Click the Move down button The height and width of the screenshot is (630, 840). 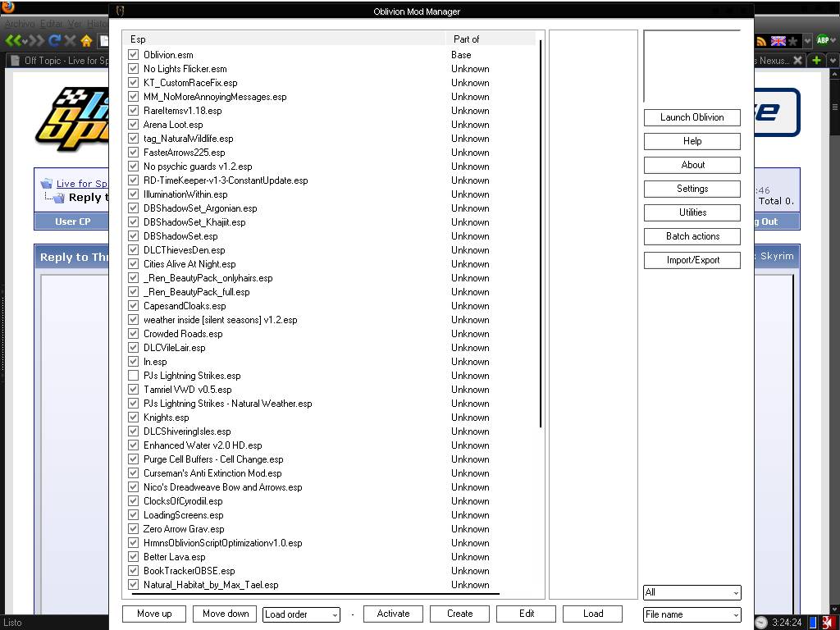click(226, 614)
